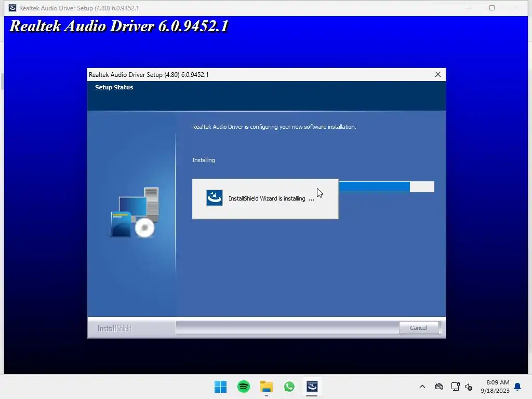
Task: Click the 'Setup Status' heading
Action: click(114, 87)
